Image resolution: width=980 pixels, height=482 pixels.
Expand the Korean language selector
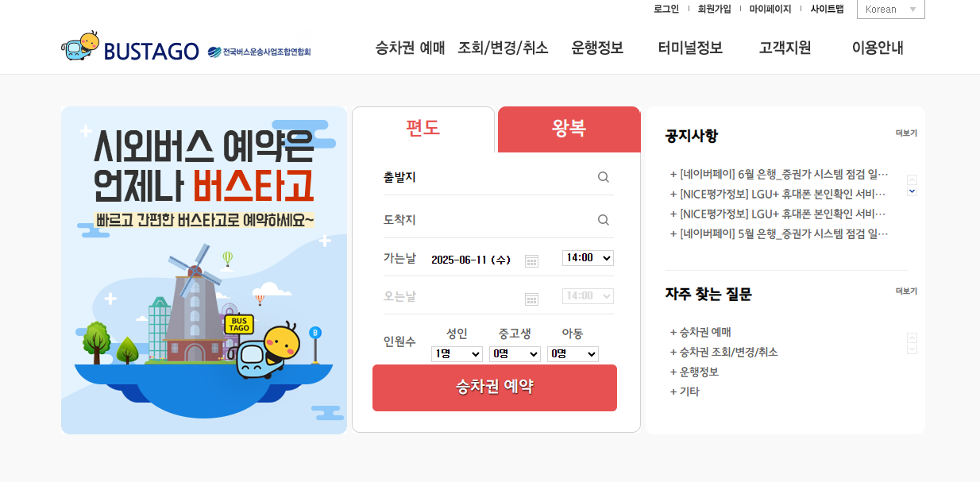pyautogui.click(x=890, y=10)
